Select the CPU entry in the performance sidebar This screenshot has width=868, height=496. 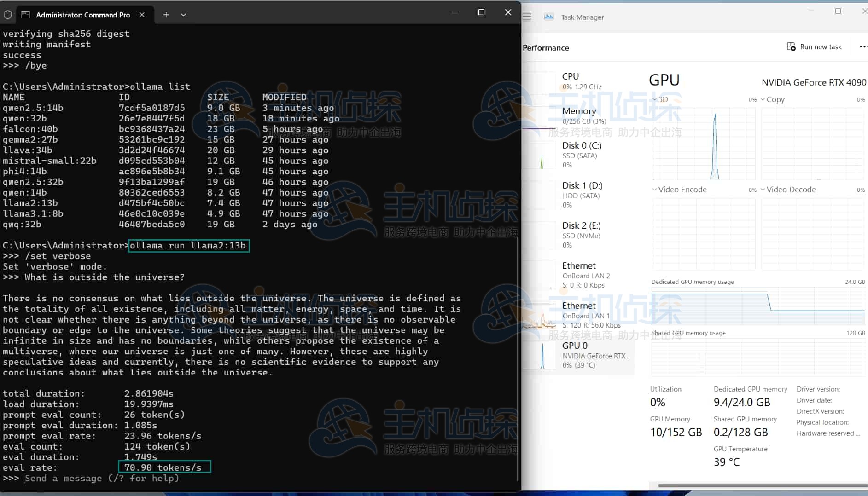[x=571, y=76]
